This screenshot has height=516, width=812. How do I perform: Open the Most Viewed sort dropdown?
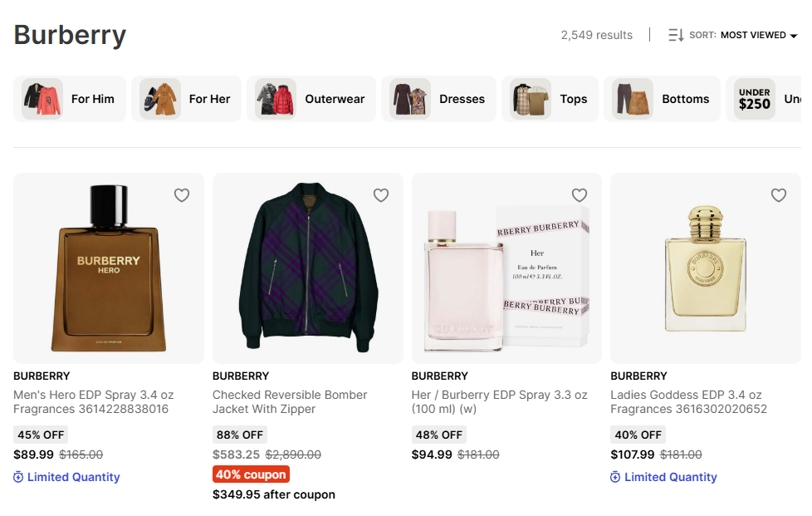[x=752, y=35]
